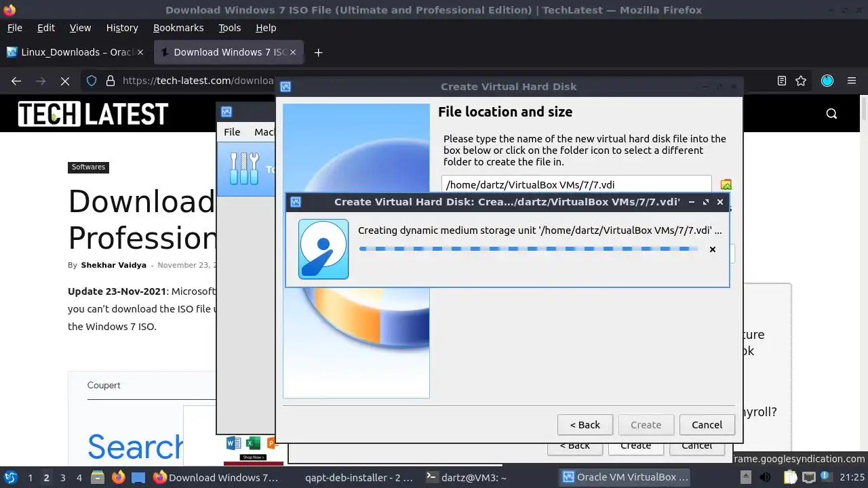Image resolution: width=868 pixels, height=488 pixels.
Task: Click the virtual disk file path field
Action: pos(576,184)
